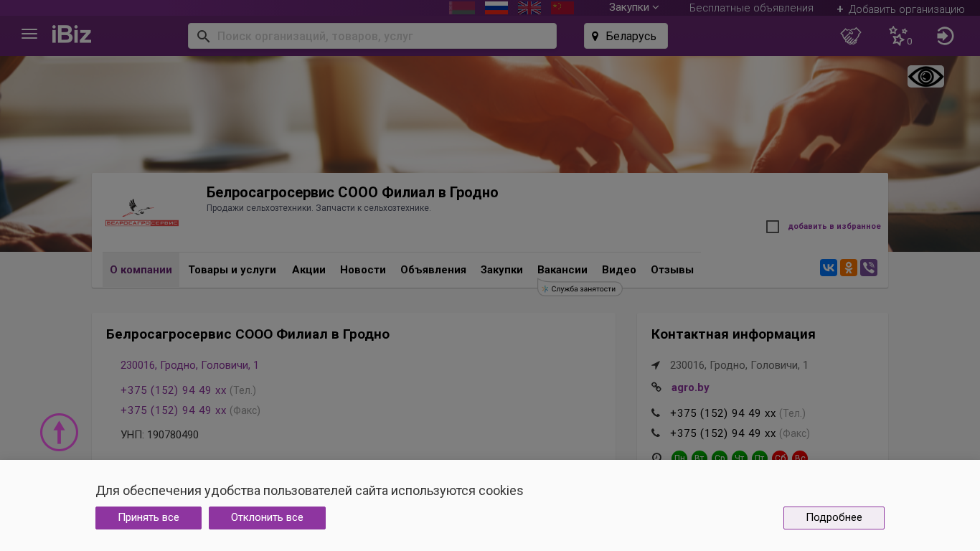The width and height of the screenshot is (980, 551).
Task: Check the add to favorites checkbox
Action: tap(773, 227)
